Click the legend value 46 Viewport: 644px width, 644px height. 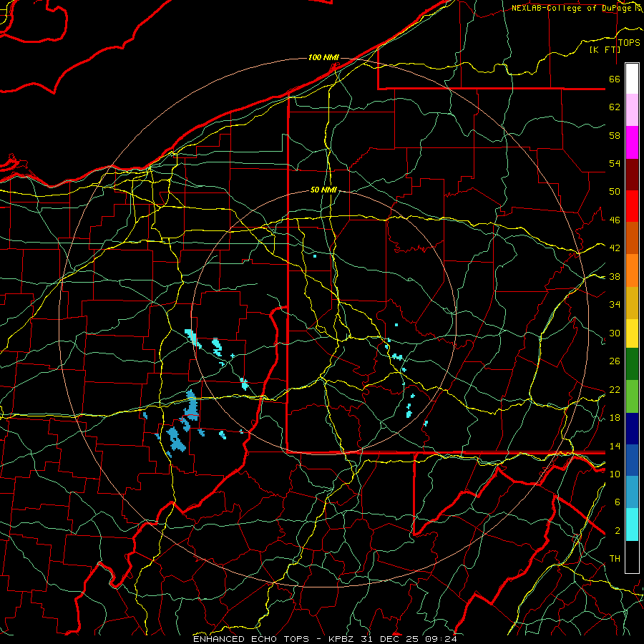(615, 220)
